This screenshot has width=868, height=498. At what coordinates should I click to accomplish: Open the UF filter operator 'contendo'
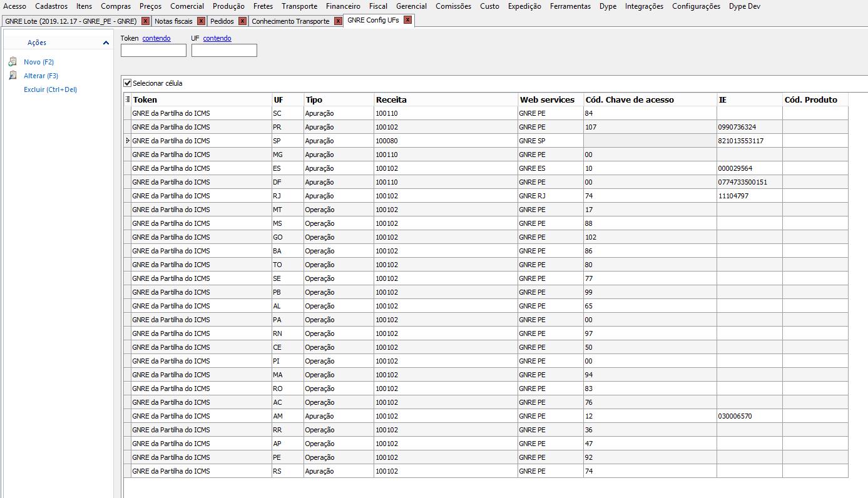pos(217,38)
